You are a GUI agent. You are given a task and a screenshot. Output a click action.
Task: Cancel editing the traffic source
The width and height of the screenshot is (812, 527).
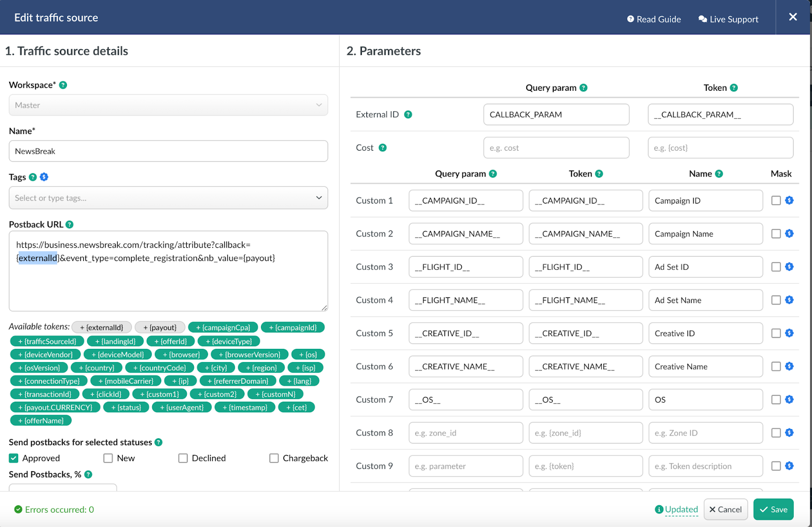pyautogui.click(x=725, y=509)
